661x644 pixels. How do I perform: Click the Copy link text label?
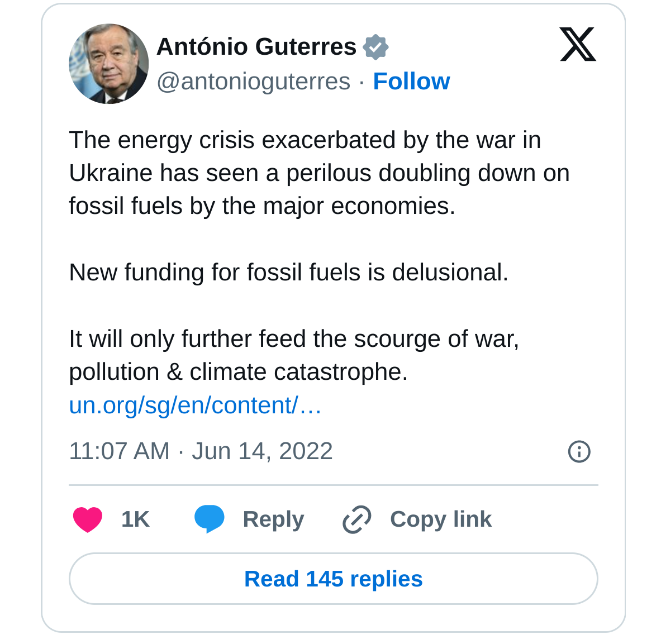pos(440,519)
